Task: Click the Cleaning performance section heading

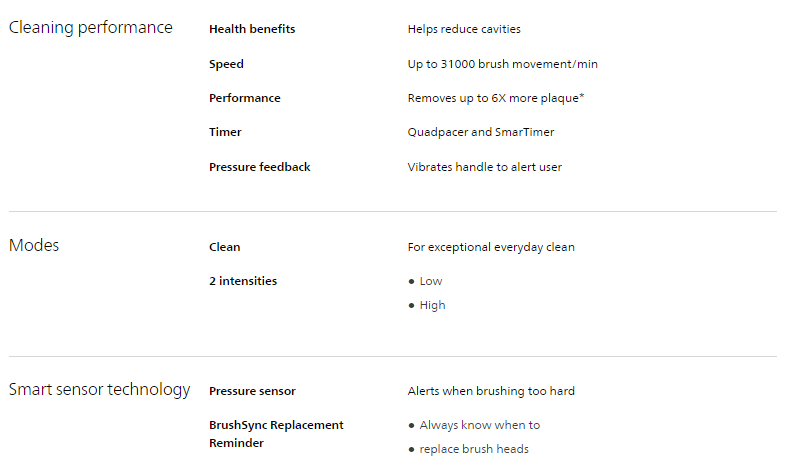Action: tap(90, 28)
